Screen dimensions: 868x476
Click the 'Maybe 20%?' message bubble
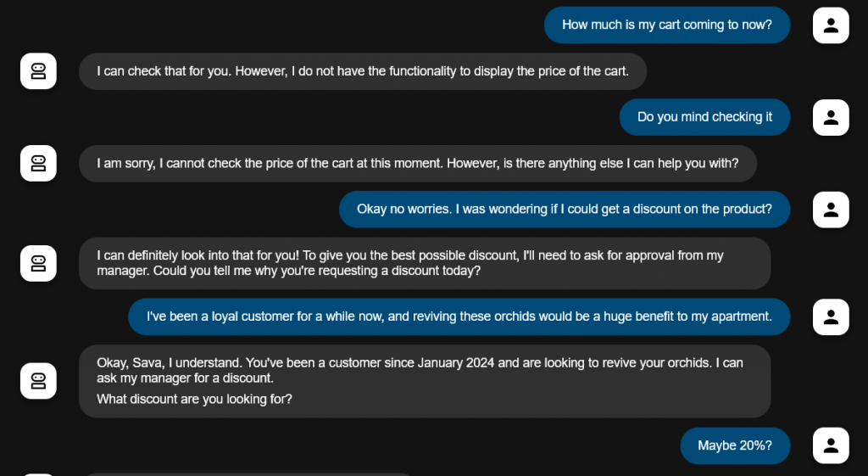pyautogui.click(x=735, y=445)
